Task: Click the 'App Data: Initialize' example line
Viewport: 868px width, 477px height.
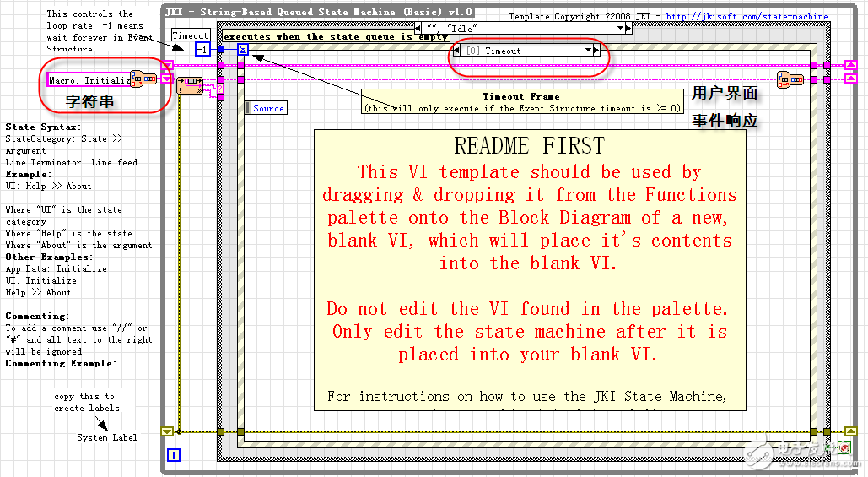Action: point(56,268)
